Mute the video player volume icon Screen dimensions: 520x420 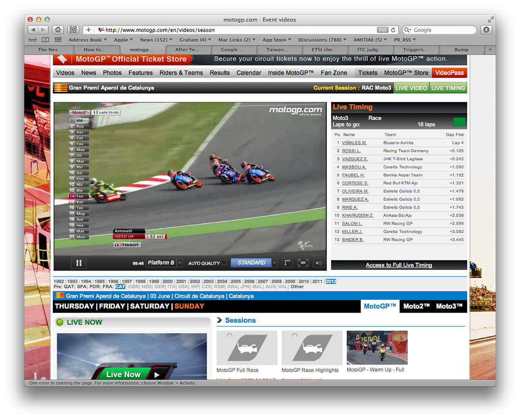click(318, 263)
